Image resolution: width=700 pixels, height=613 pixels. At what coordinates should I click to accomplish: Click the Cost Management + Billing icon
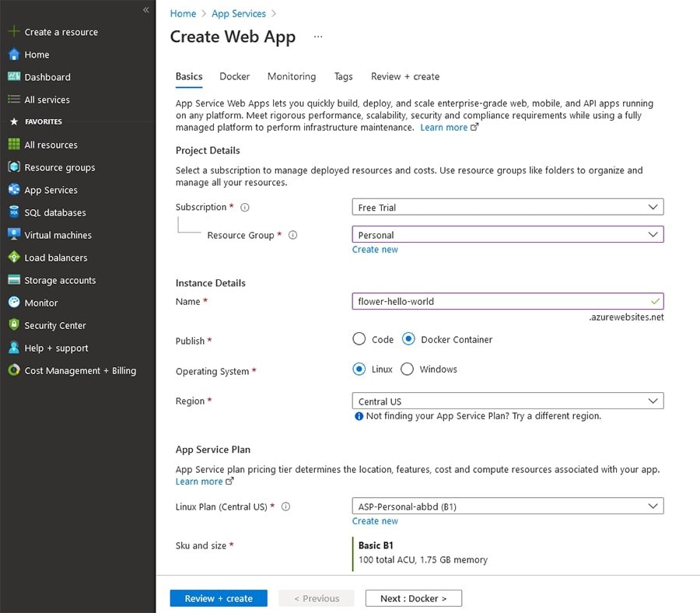pos(13,370)
